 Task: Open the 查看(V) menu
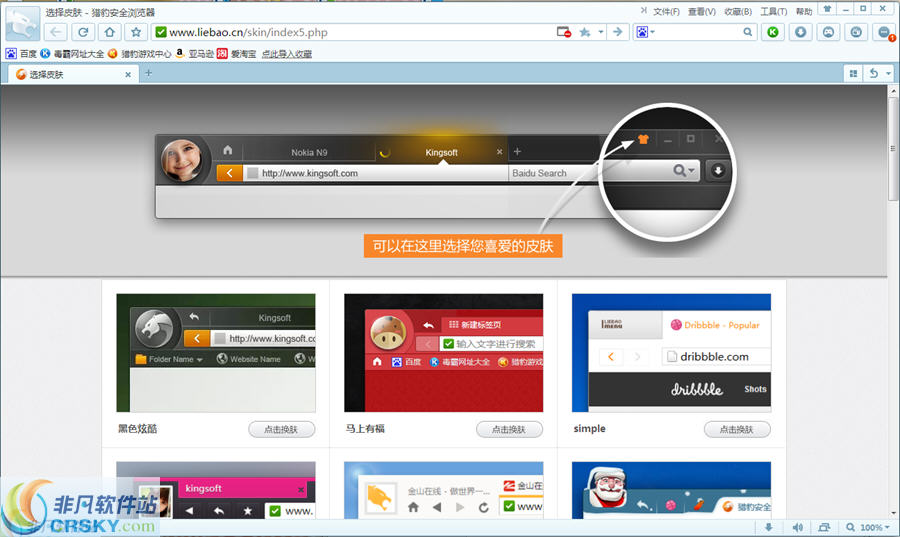click(x=701, y=11)
